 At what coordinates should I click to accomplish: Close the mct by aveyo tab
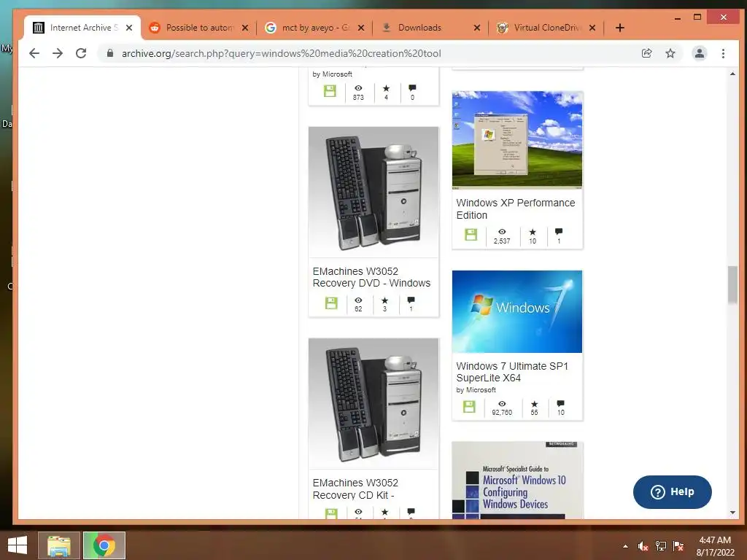coord(361,28)
